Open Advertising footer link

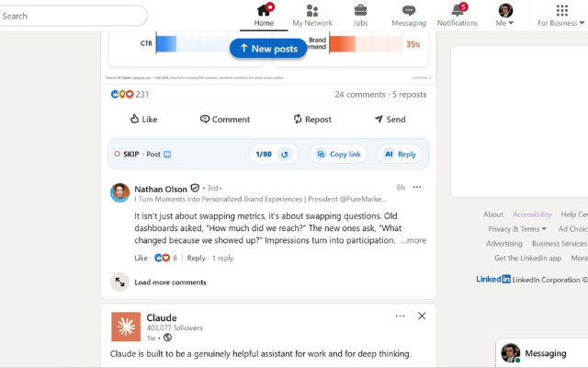click(x=504, y=244)
